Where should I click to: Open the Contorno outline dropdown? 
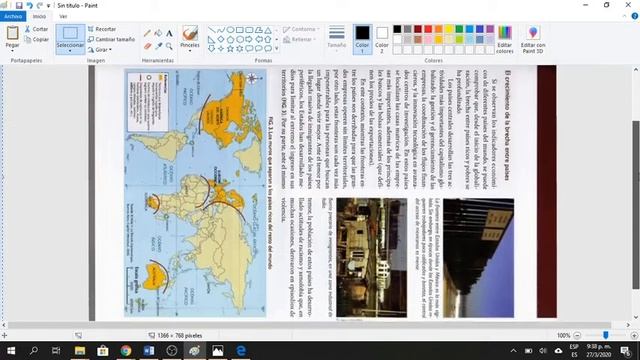[301, 29]
